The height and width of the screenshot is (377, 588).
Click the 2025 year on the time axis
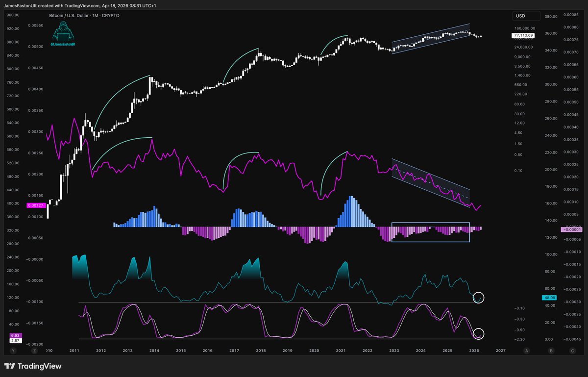click(447, 351)
